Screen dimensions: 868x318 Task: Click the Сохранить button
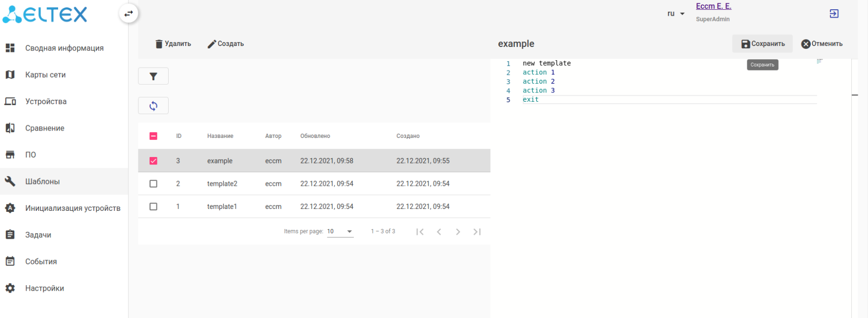[763, 44]
